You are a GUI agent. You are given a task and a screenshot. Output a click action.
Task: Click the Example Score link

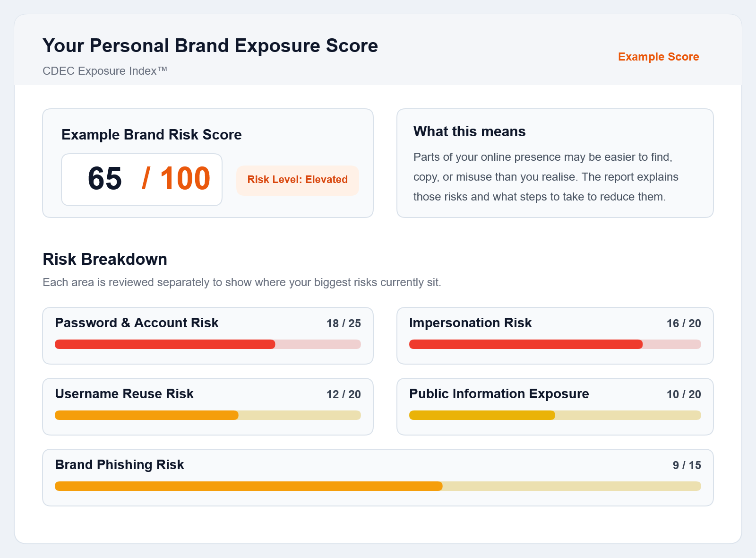point(658,57)
